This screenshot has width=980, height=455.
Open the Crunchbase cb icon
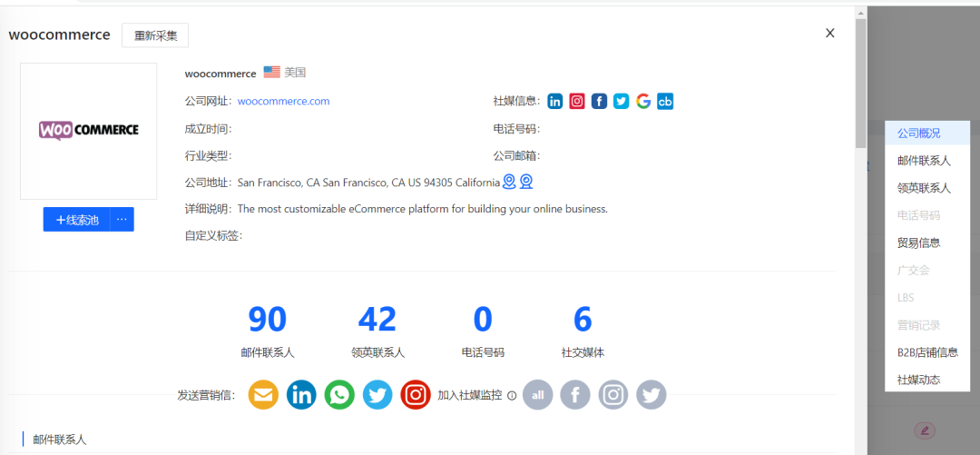pos(665,102)
